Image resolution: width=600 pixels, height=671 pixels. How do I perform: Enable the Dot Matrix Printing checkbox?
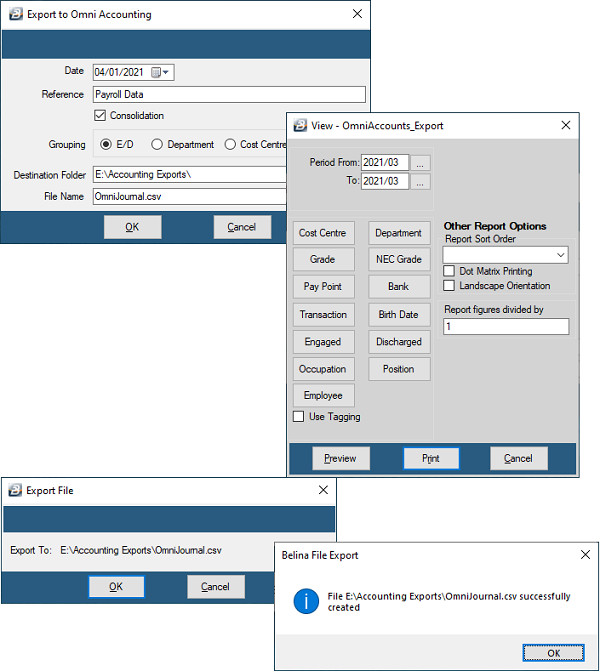click(449, 271)
